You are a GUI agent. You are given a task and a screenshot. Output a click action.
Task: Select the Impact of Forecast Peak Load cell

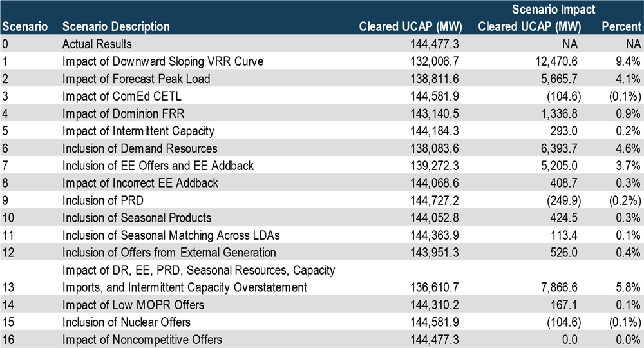click(136, 79)
